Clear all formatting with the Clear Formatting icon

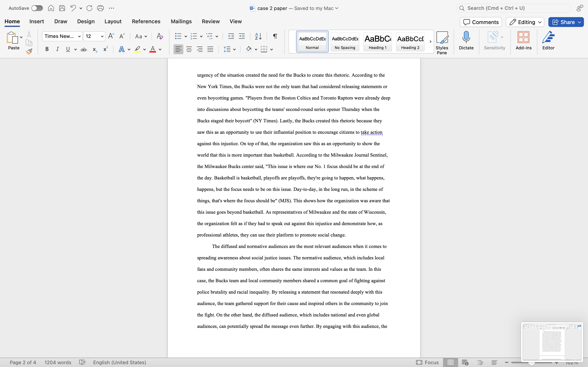(159, 36)
